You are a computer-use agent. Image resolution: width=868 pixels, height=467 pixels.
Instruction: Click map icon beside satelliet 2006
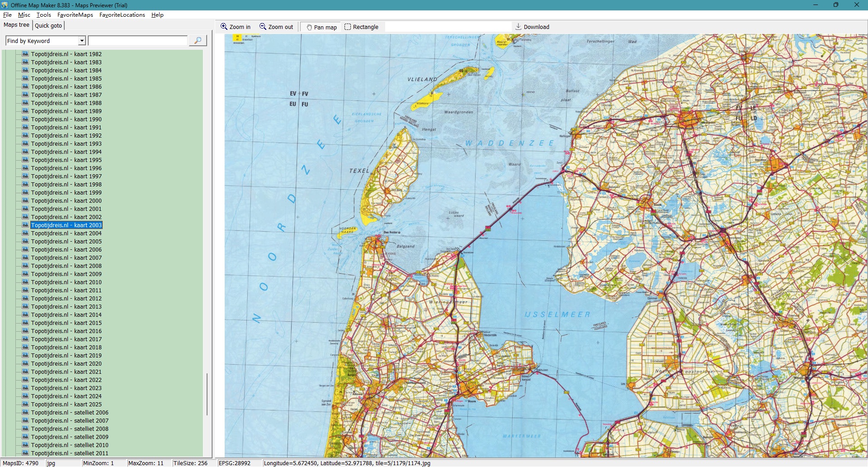(25, 412)
